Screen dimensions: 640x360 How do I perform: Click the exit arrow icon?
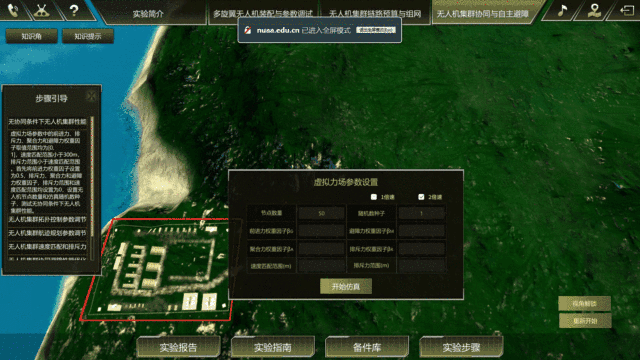pos(627,10)
